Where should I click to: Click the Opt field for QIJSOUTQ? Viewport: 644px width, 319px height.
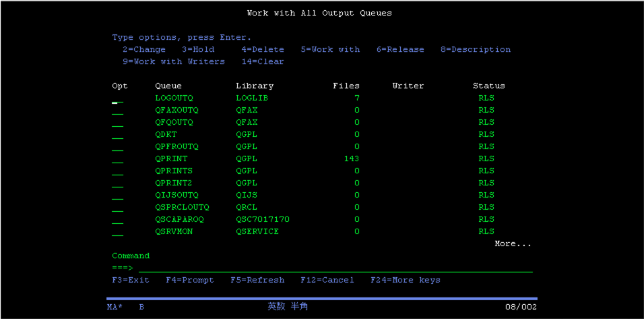click(x=117, y=196)
